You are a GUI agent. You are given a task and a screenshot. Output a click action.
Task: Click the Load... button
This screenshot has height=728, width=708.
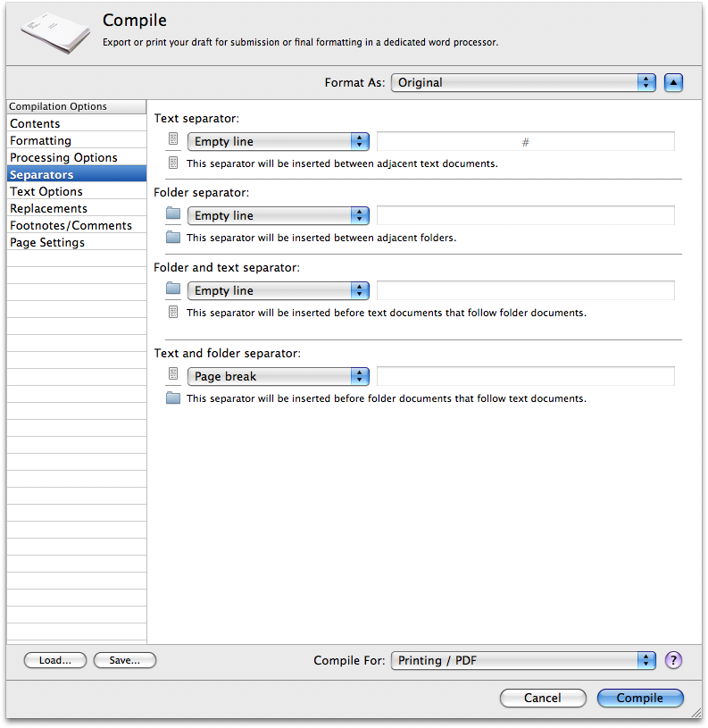click(54, 660)
